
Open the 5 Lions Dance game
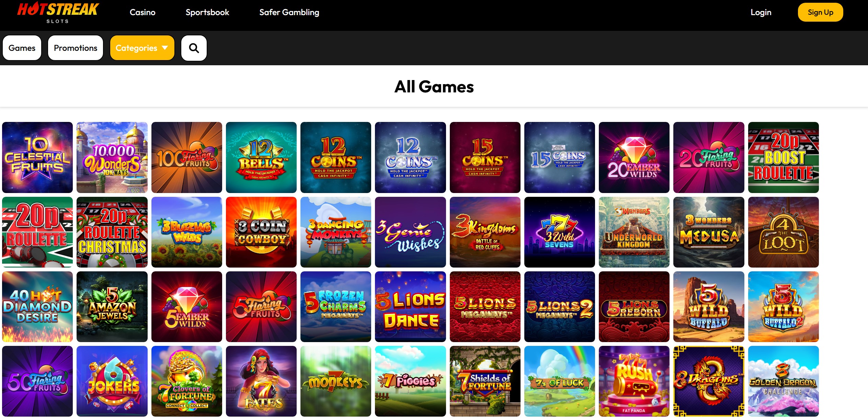pos(410,307)
